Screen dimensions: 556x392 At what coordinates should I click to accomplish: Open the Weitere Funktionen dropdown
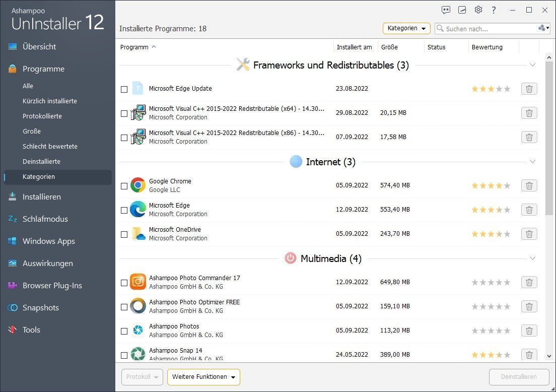[x=203, y=377]
